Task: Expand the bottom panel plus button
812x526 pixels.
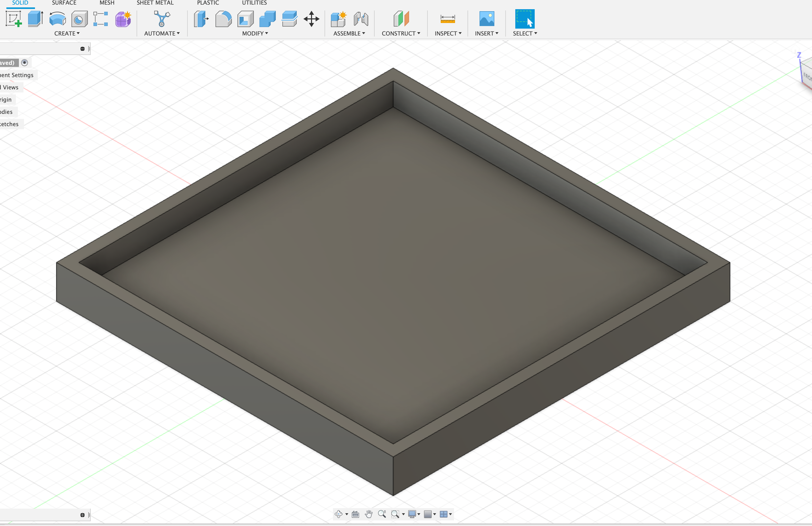Action: 82,515
